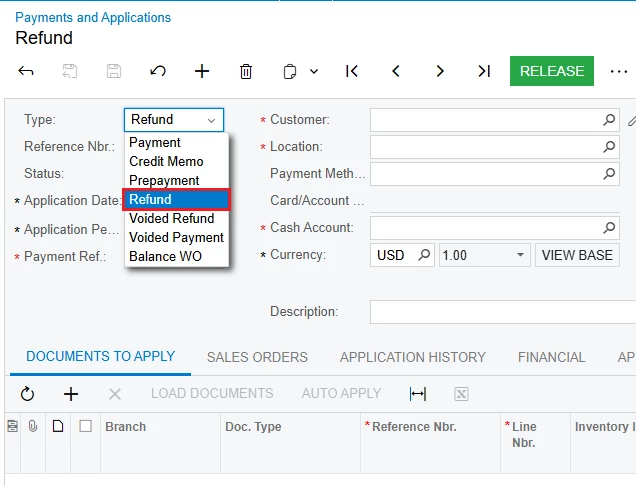The height and width of the screenshot is (486, 636).
Task: Click the trash can Delete icon
Action: (x=246, y=71)
